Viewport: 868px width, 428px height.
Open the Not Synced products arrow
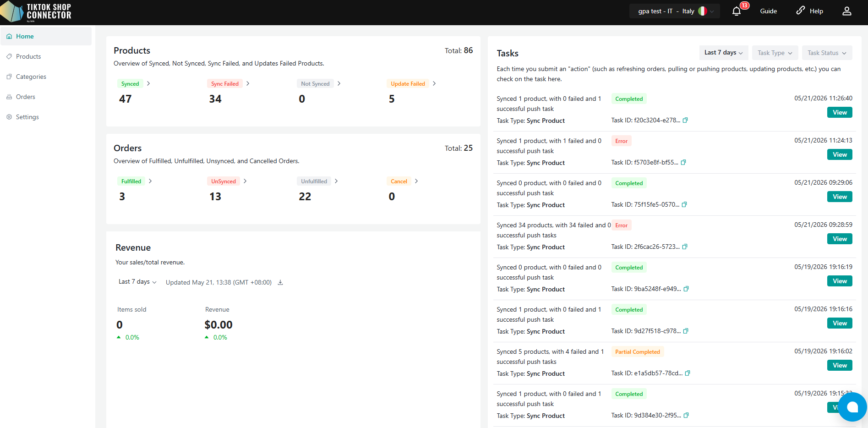(339, 83)
